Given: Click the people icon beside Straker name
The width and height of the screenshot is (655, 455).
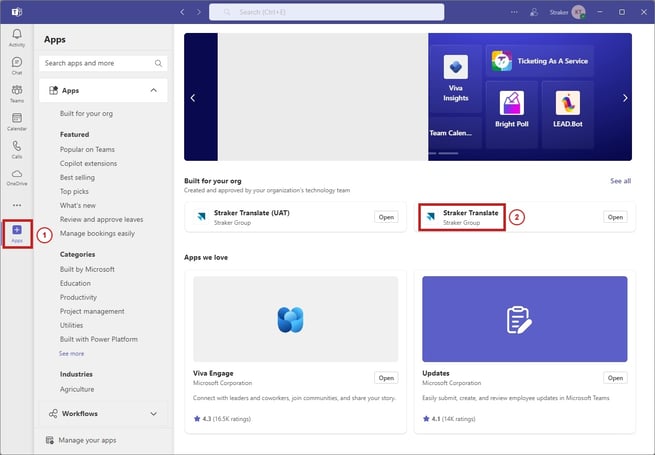Looking at the screenshot, I should (x=534, y=12).
